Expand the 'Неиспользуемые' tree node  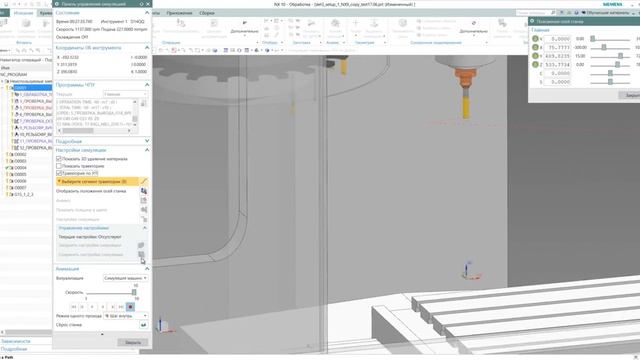[2, 81]
